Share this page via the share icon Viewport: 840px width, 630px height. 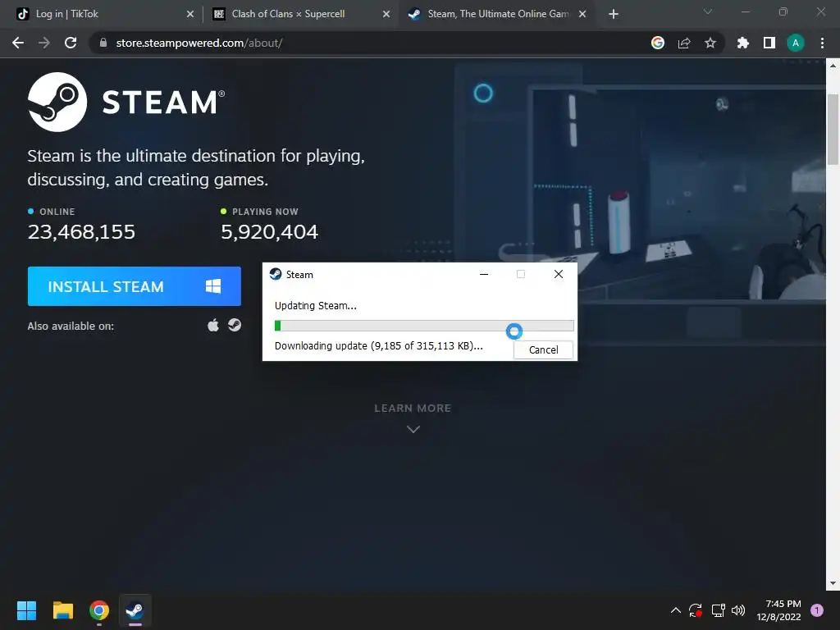(x=684, y=43)
